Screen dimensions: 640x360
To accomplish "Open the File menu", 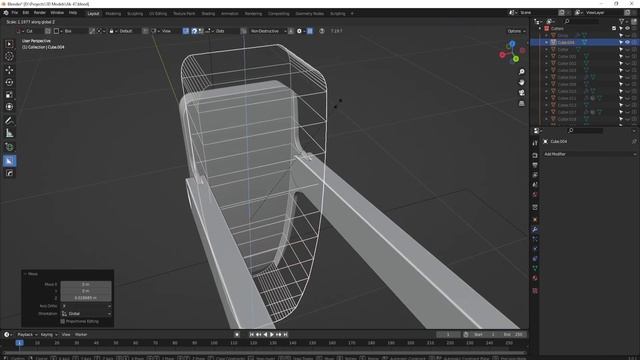I will point(15,13).
